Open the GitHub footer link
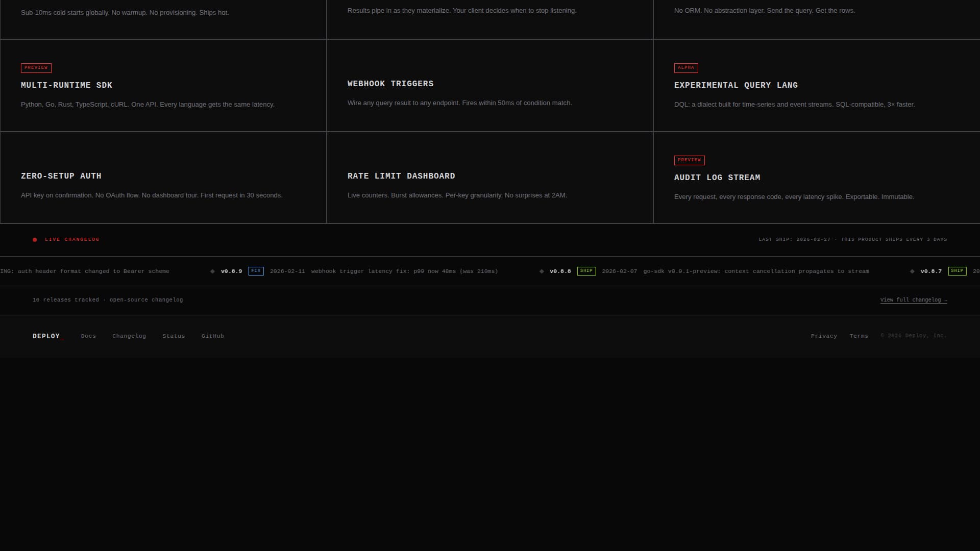 pos(213,336)
